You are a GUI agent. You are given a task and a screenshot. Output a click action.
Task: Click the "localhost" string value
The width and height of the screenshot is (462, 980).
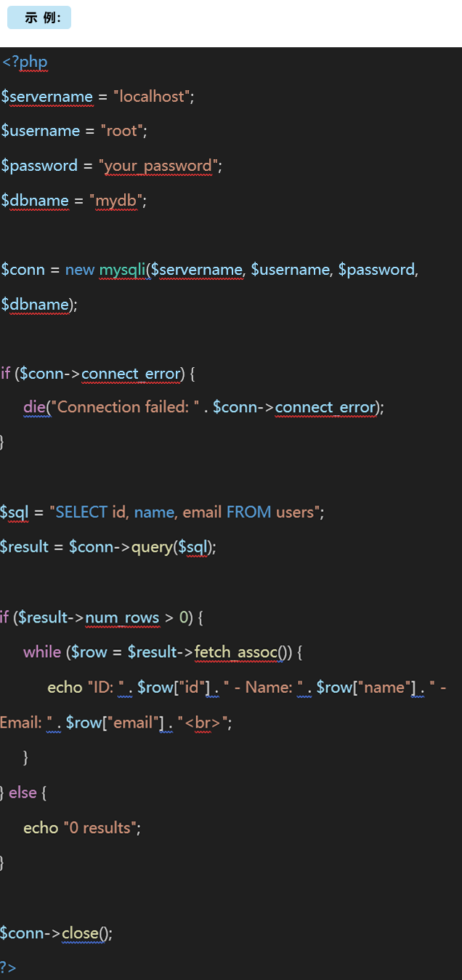tap(152, 97)
